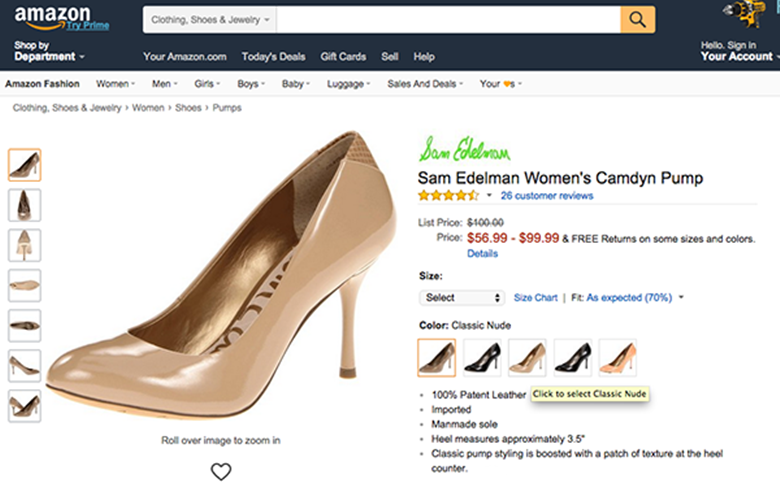Open the Size Select dropdown
This screenshot has height=488, width=780.
pos(462,298)
